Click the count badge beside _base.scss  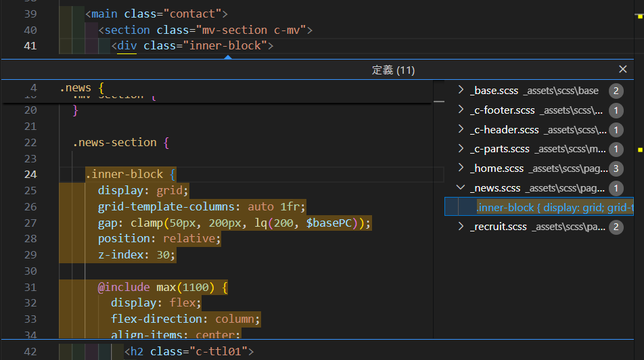click(x=616, y=91)
